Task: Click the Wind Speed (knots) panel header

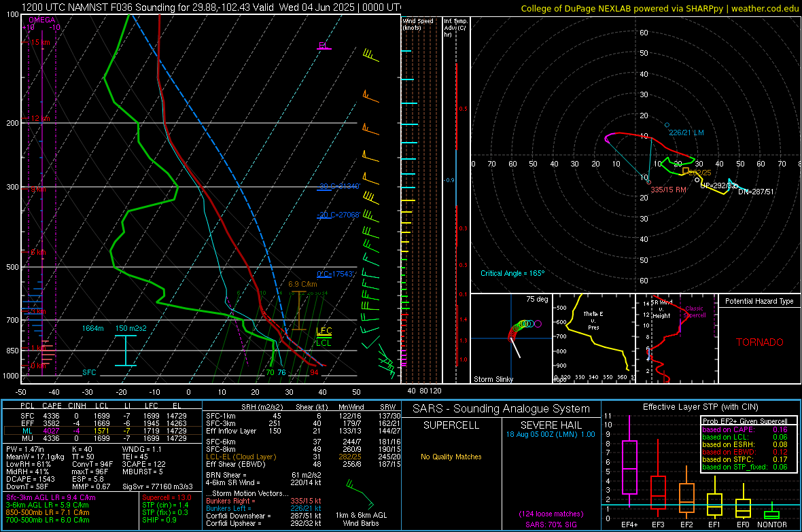Action: (418, 24)
